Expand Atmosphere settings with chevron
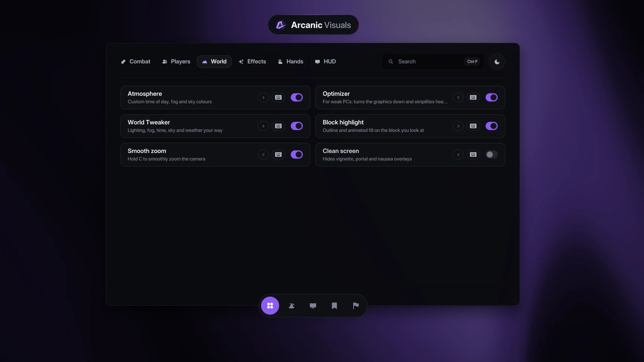 point(263,97)
